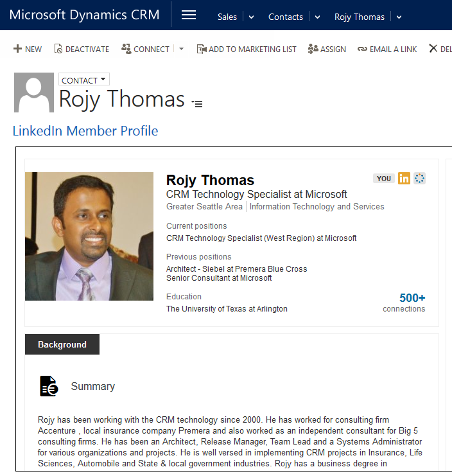The height and width of the screenshot is (476, 452).
Task: Click The University of Texas at Arlington
Action: pyautogui.click(x=227, y=309)
